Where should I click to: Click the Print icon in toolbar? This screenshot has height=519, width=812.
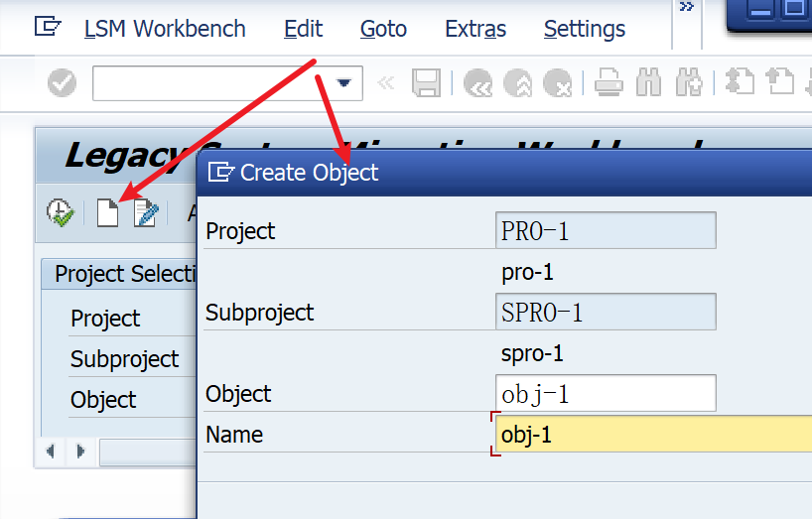609,82
